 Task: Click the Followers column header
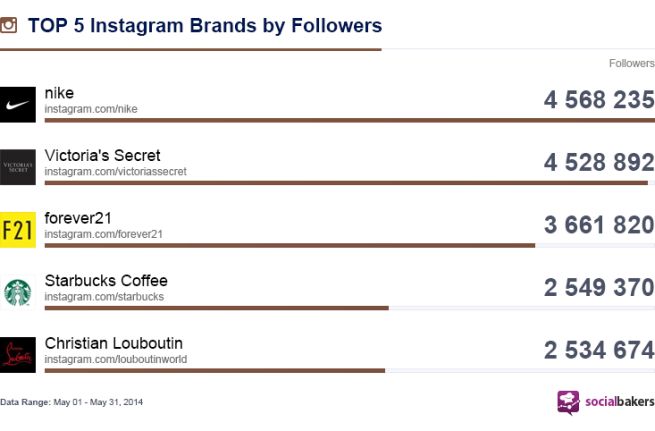(x=631, y=63)
